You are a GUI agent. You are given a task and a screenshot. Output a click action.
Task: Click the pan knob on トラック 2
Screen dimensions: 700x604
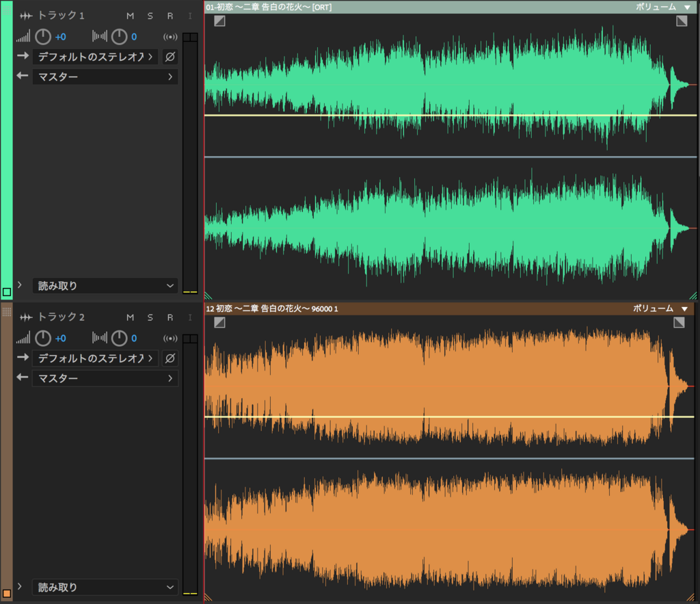pos(119,338)
